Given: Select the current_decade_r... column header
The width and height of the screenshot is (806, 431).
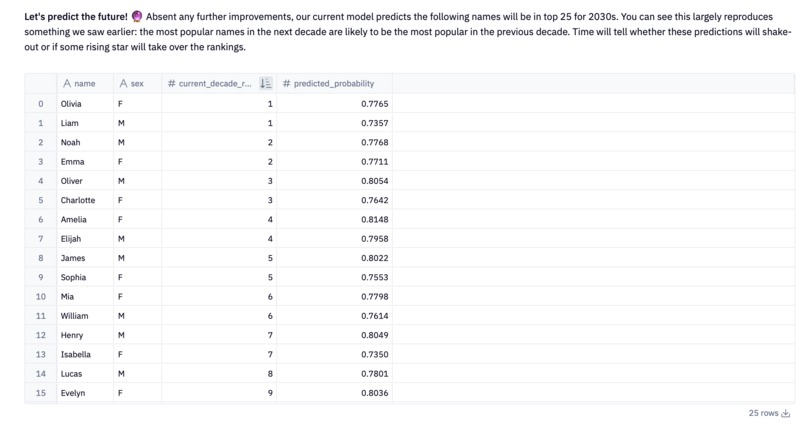Looking at the screenshot, I should (x=219, y=83).
